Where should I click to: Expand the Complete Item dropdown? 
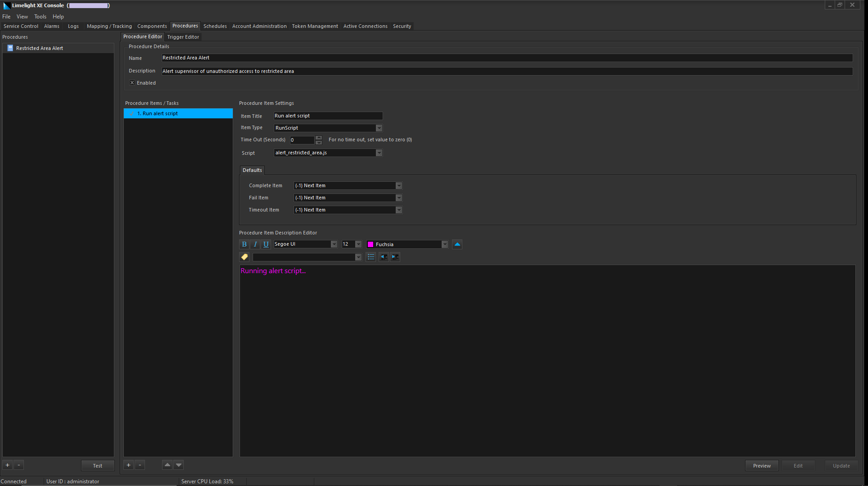[399, 186]
